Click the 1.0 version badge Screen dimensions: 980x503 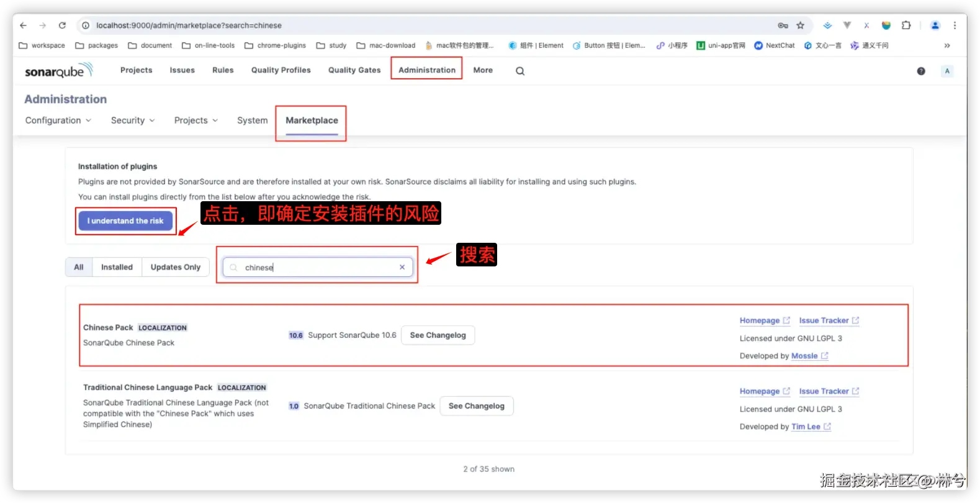tap(294, 406)
